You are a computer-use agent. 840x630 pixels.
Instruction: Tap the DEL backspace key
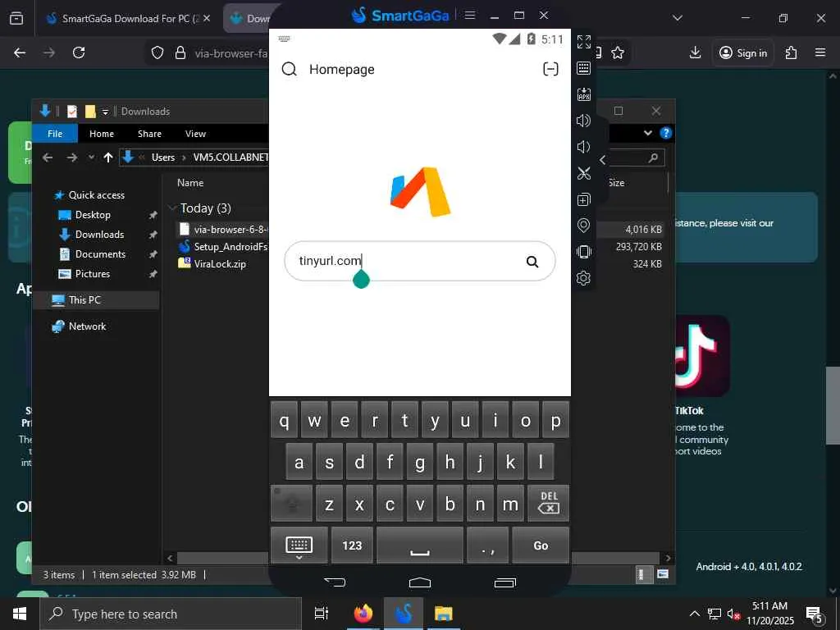coord(548,503)
